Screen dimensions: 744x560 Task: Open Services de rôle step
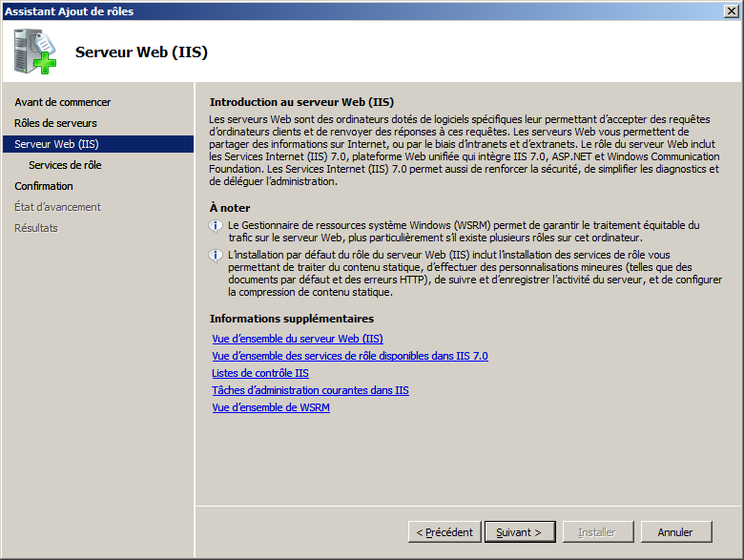point(65,165)
